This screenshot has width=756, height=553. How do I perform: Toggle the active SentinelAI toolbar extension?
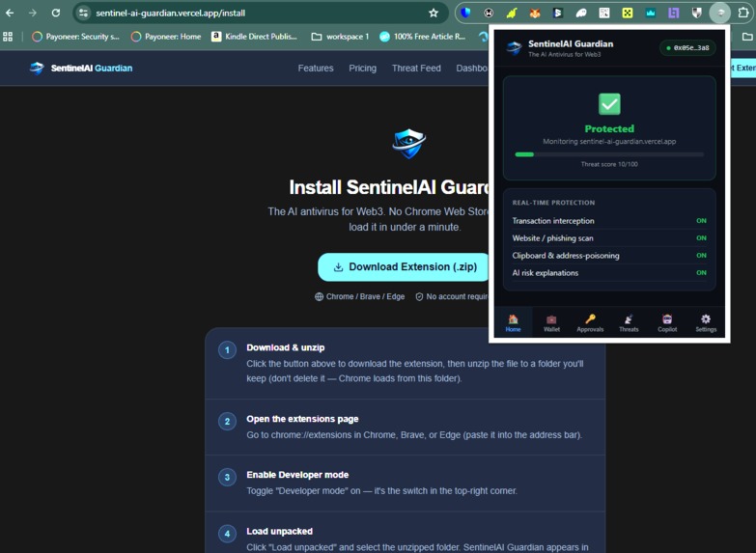point(720,13)
